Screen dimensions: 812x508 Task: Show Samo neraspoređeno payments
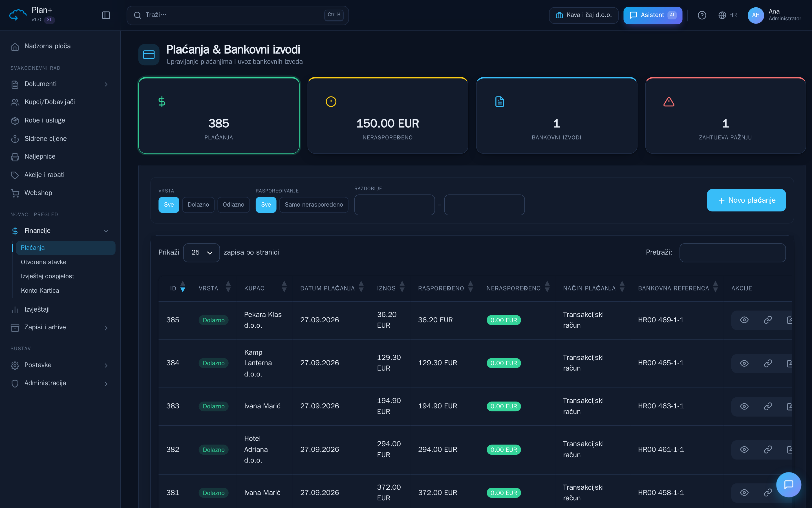tap(314, 205)
